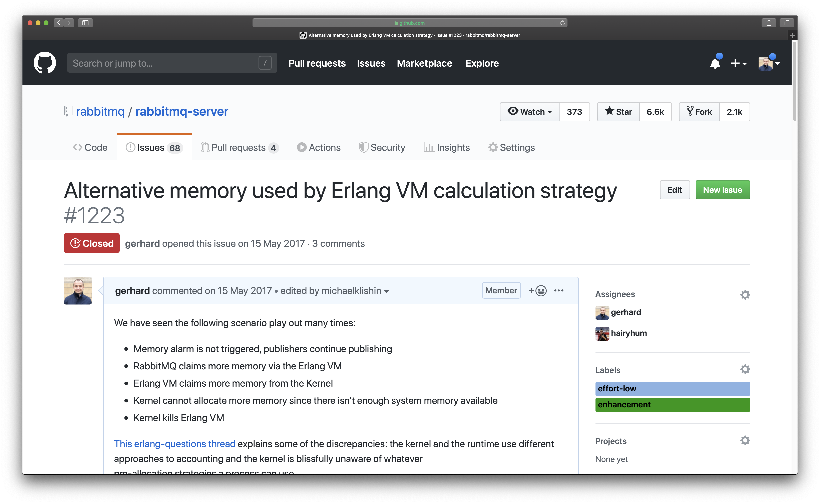This screenshot has width=820, height=504.
Task: Select the blue effort-low label
Action: [672, 389]
